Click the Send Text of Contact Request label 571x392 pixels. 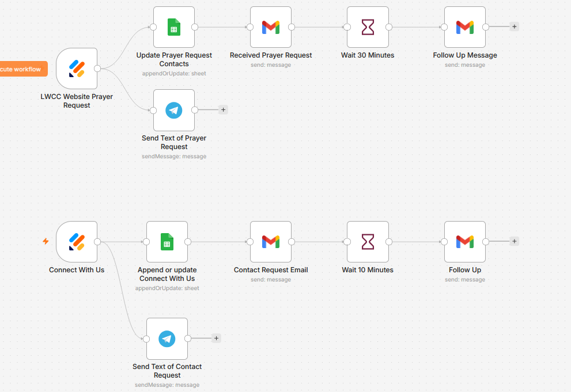167,371
